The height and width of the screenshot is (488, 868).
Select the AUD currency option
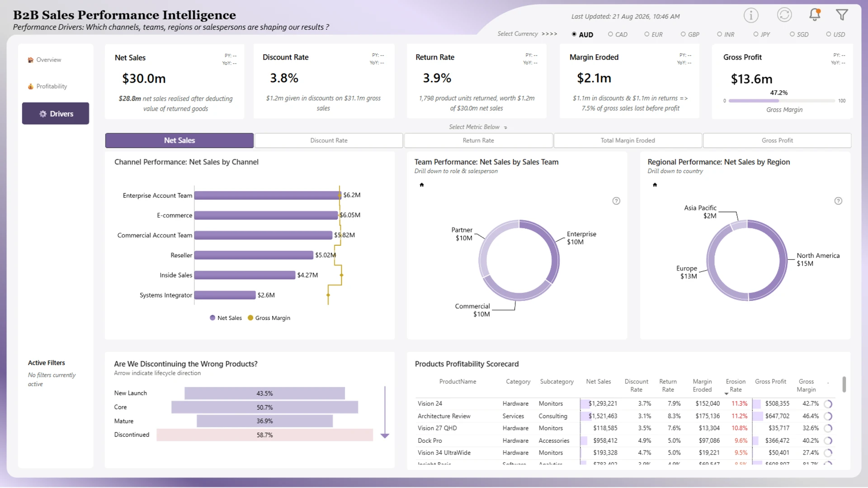point(582,34)
